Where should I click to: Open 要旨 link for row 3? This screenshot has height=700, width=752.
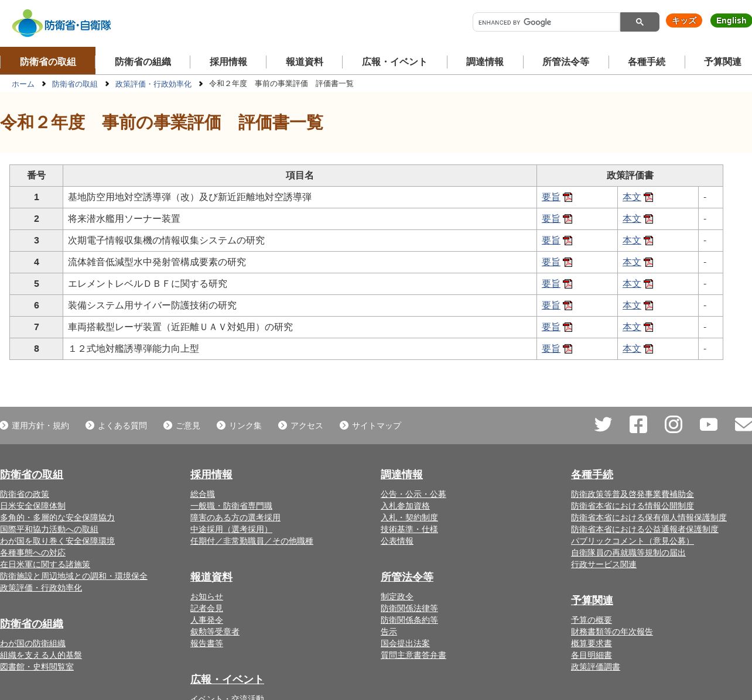tap(551, 241)
